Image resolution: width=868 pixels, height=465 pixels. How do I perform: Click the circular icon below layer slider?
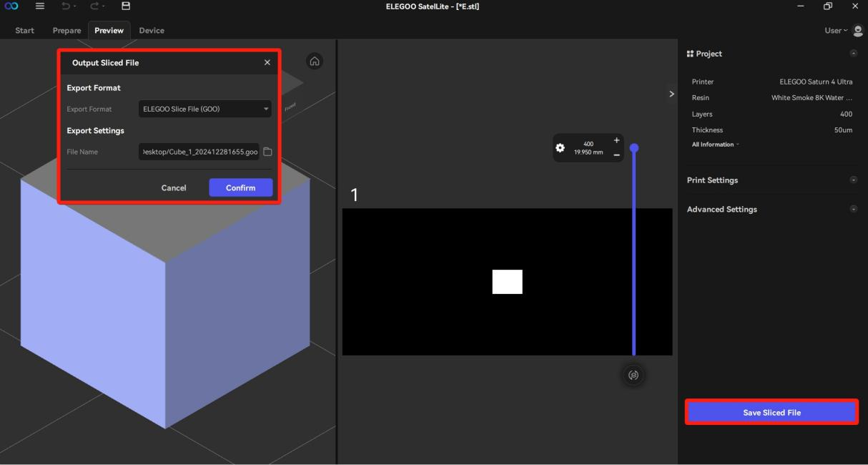633,375
